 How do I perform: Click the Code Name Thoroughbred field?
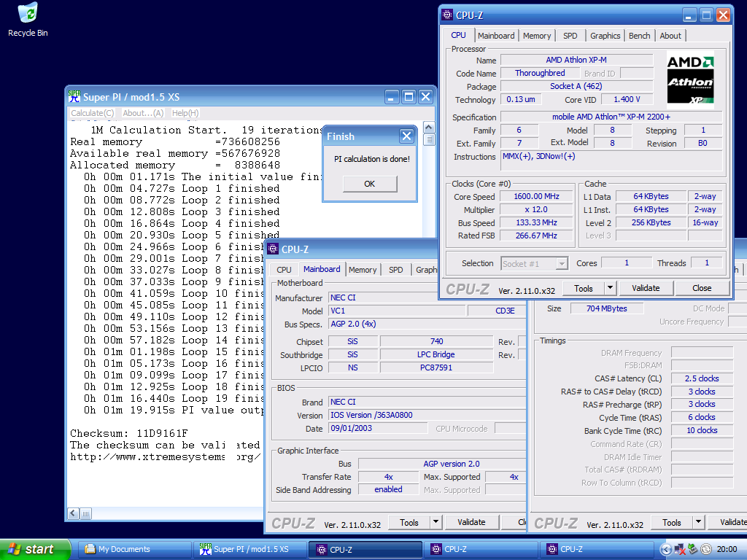coord(540,74)
